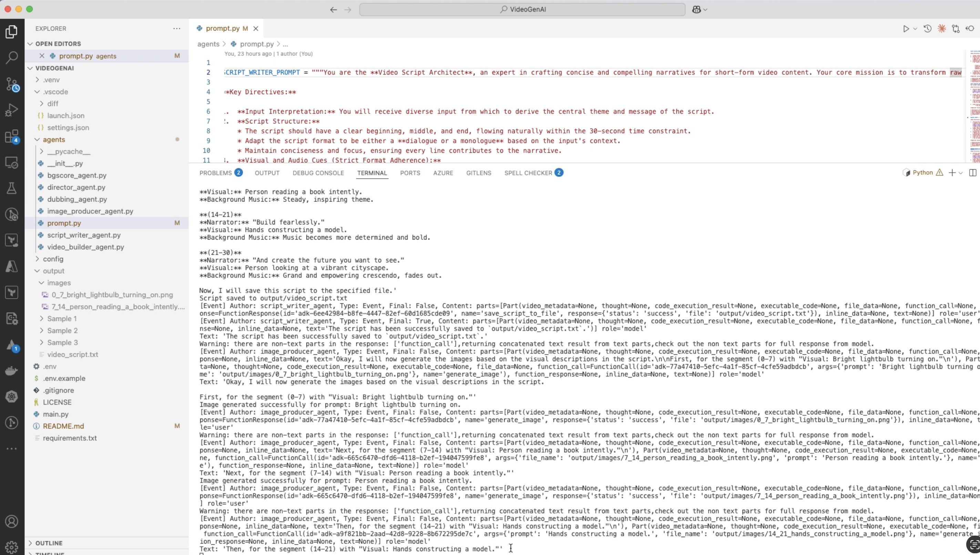
Task: Switch to the PROBLEMS tab
Action: tap(216, 173)
